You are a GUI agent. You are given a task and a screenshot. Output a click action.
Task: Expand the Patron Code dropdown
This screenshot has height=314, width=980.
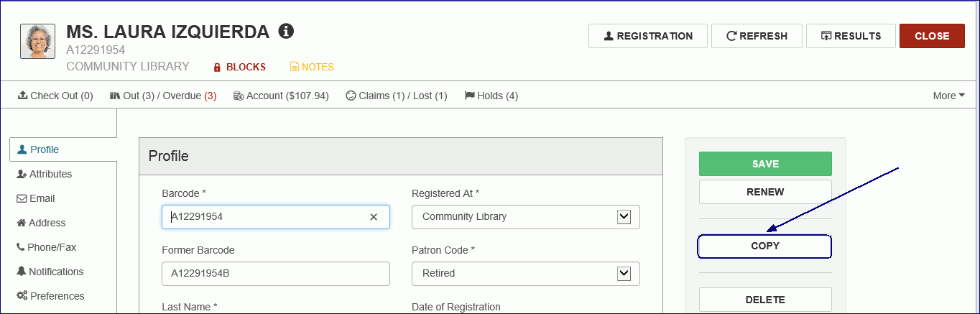624,273
